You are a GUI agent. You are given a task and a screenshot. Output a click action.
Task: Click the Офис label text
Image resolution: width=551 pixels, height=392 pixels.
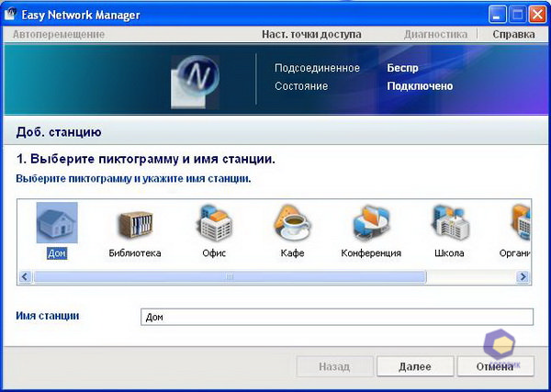click(214, 252)
